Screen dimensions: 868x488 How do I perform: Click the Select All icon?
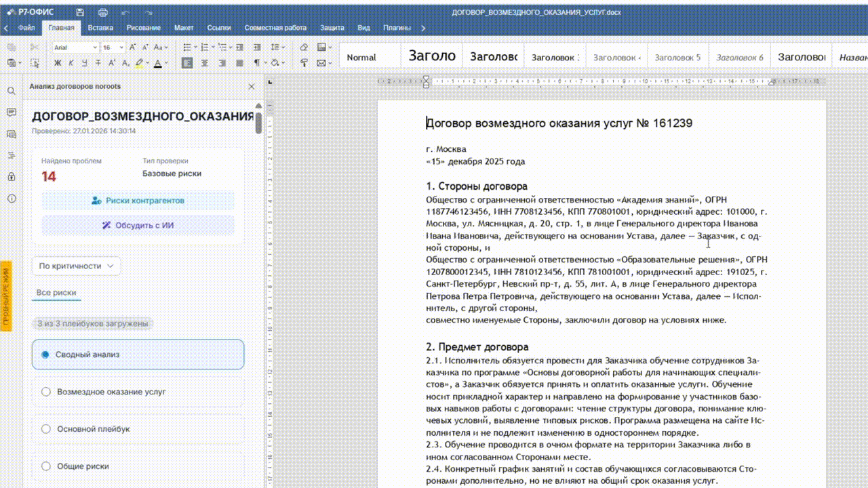tap(35, 63)
